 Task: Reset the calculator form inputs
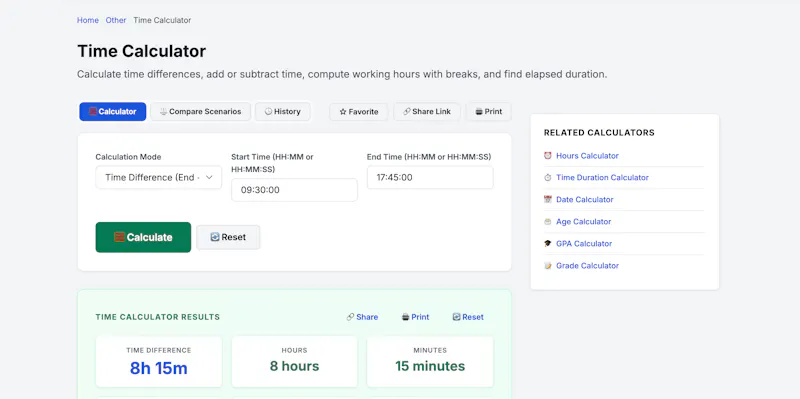coord(228,237)
